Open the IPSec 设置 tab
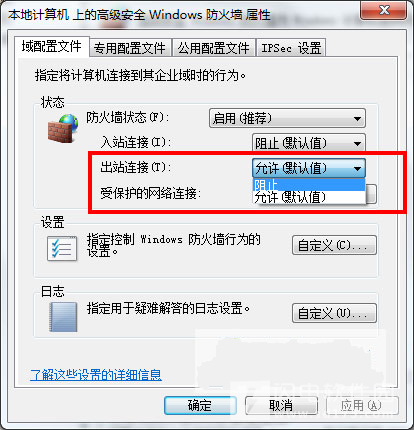The image size is (414, 430). coord(291,48)
